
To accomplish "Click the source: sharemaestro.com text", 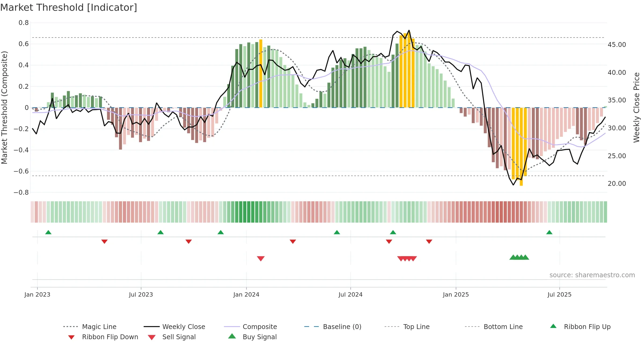I will click(592, 275).
